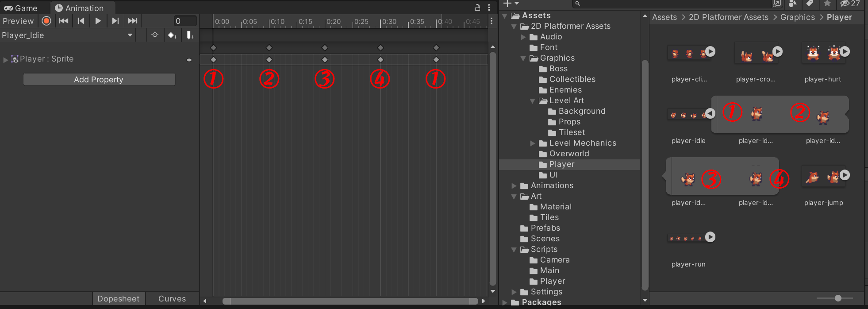Click the thumbnail size slider in Project window
The height and width of the screenshot is (309, 868).
(x=837, y=298)
